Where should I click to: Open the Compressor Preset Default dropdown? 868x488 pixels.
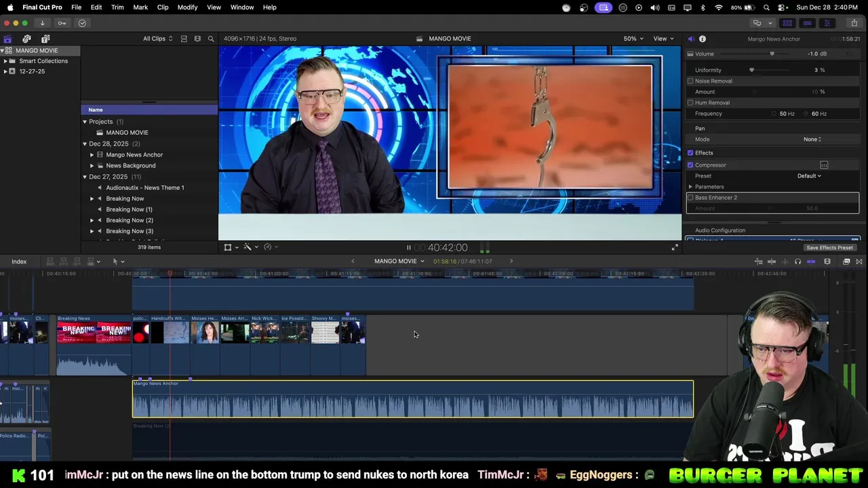pyautogui.click(x=809, y=176)
